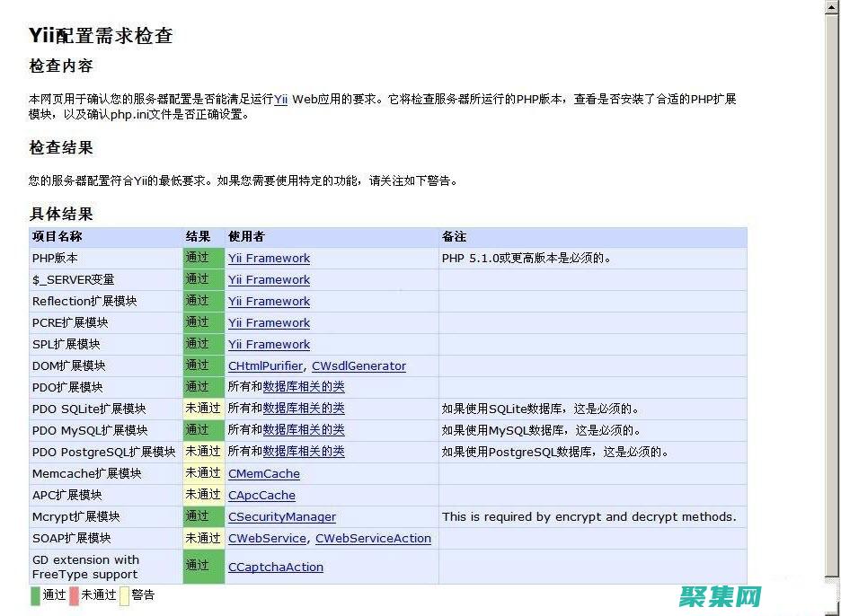Click the red 未通过 legend swatch
Viewport: 841px width, 616px height.
pyautogui.click(x=73, y=594)
